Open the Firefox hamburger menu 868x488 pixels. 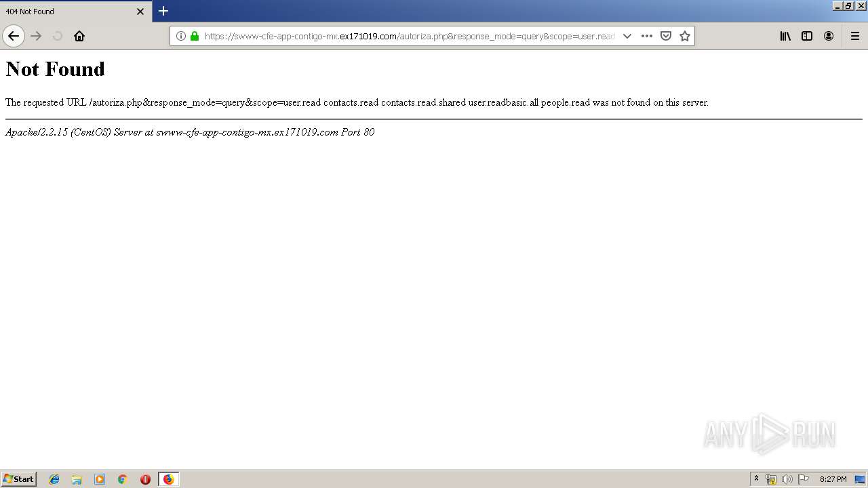tap(855, 36)
